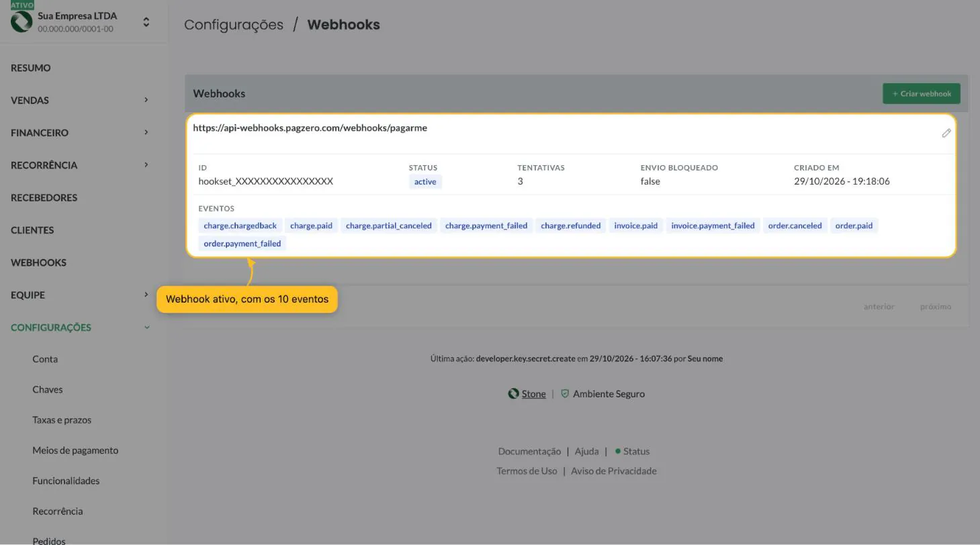Click the Stone logo icon in the footer
This screenshot has width=980, height=545.
tap(513, 394)
